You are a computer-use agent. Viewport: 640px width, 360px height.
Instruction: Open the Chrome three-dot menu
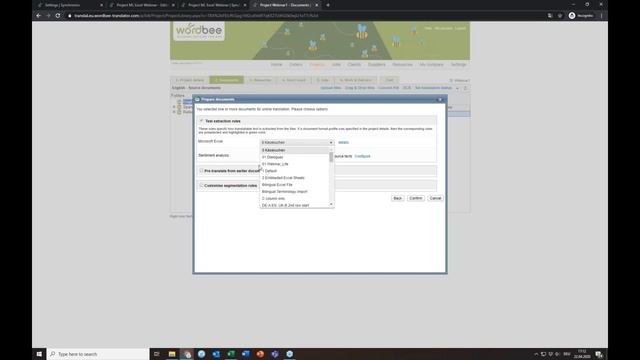point(602,16)
